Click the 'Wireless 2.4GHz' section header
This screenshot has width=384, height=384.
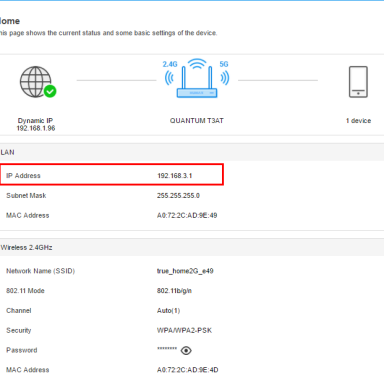pyautogui.click(x=26, y=248)
